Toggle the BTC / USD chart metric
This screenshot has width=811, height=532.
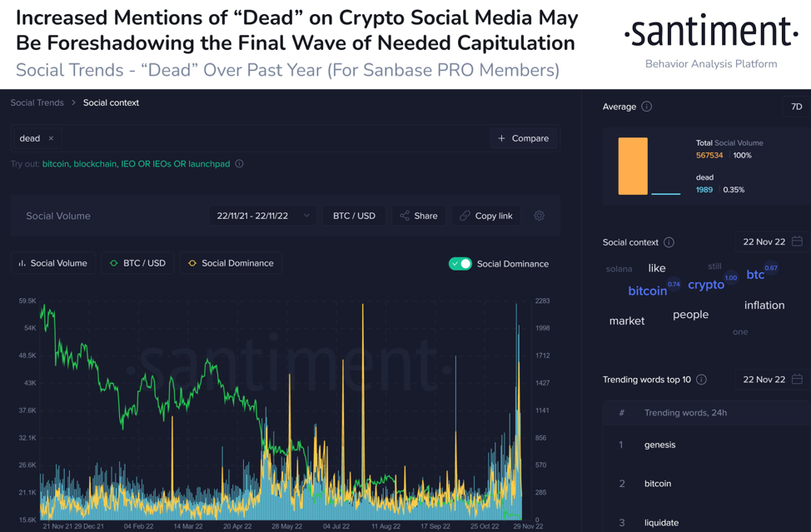point(137,263)
